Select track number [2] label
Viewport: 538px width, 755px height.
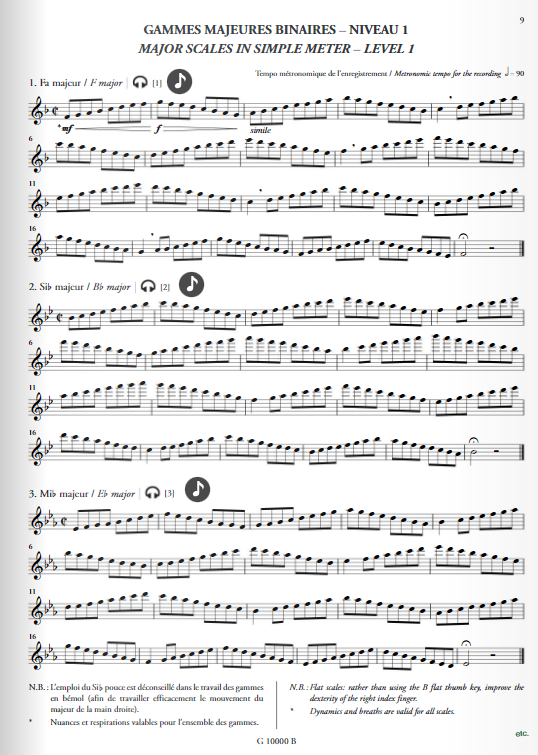coord(165,287)
